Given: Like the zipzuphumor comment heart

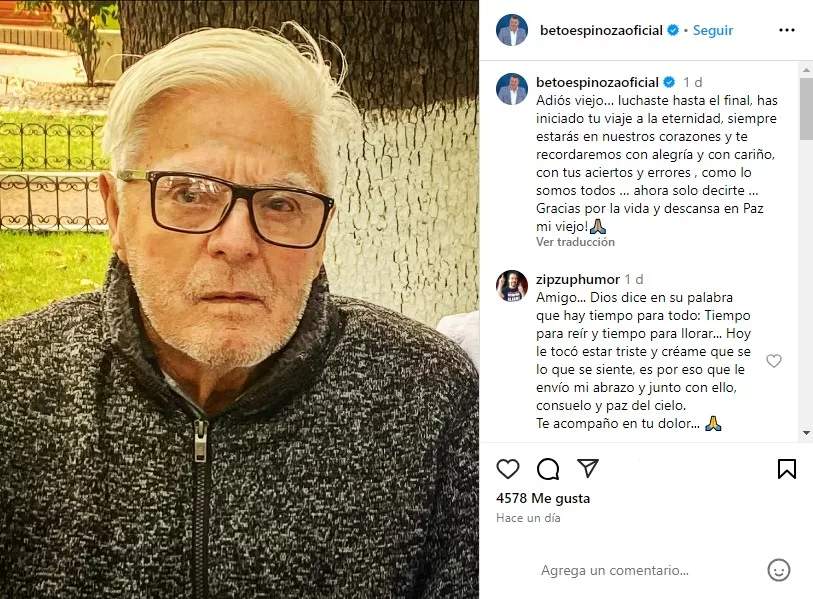Looking at the screenshot, I should point(774,360).
